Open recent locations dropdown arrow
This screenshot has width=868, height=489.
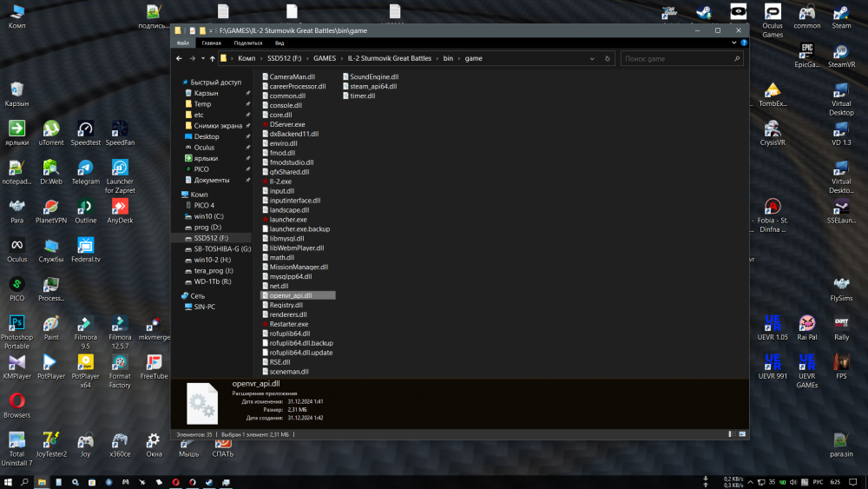[202, 58]
